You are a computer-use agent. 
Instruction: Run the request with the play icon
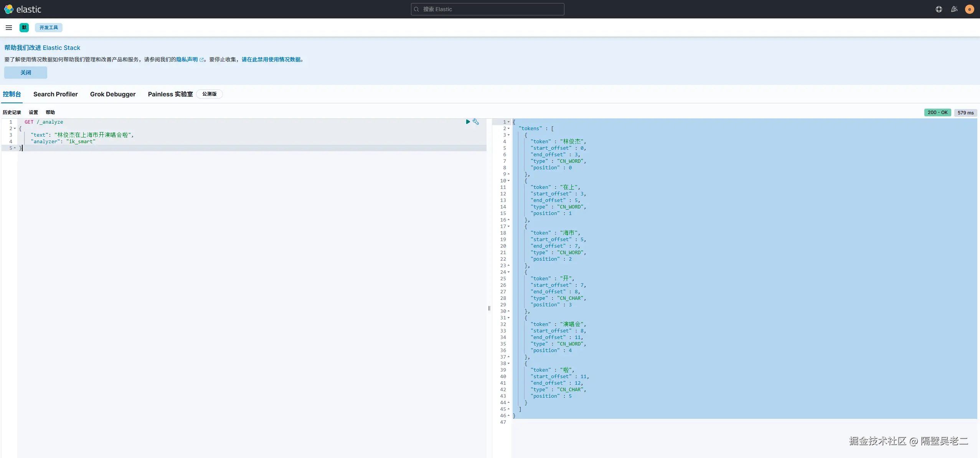click(468, 122)
